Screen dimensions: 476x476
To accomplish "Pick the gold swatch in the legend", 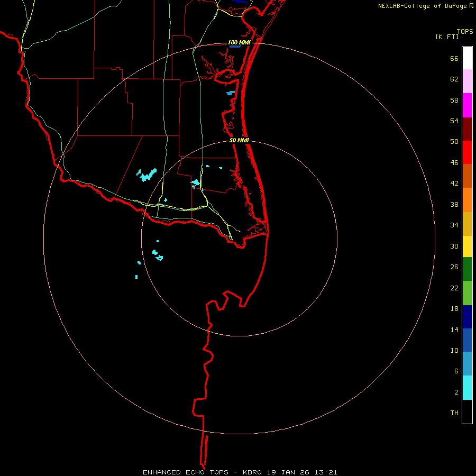I will pyautogui.click(x=467, y=224).
